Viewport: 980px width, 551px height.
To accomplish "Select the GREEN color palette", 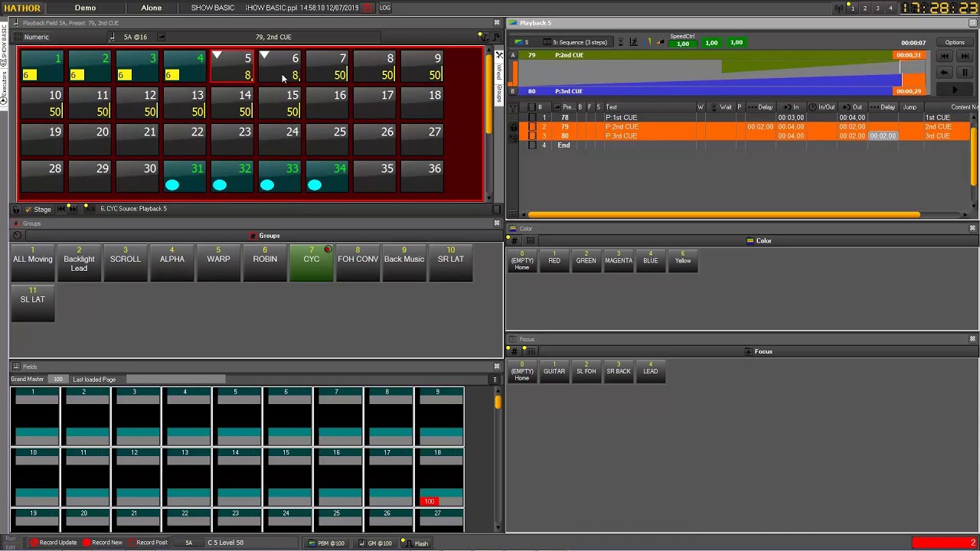I will [586, 261].
